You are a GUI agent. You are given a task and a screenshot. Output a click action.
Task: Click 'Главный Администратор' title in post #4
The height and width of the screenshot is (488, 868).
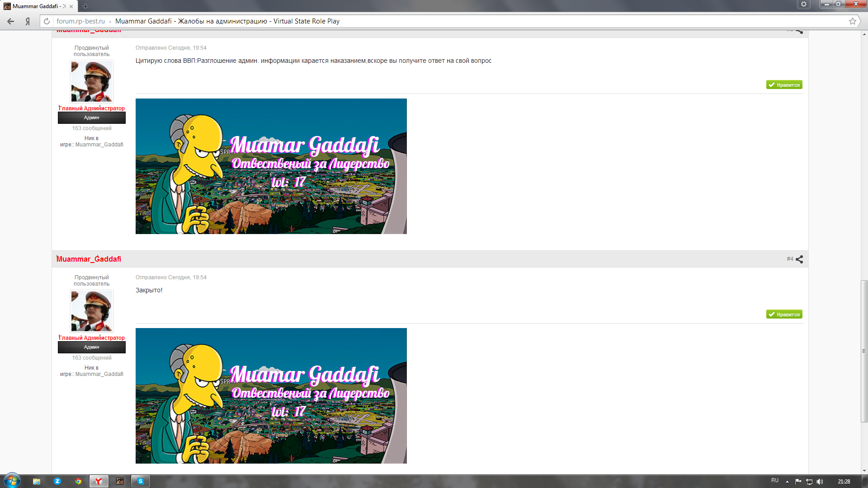92,338
